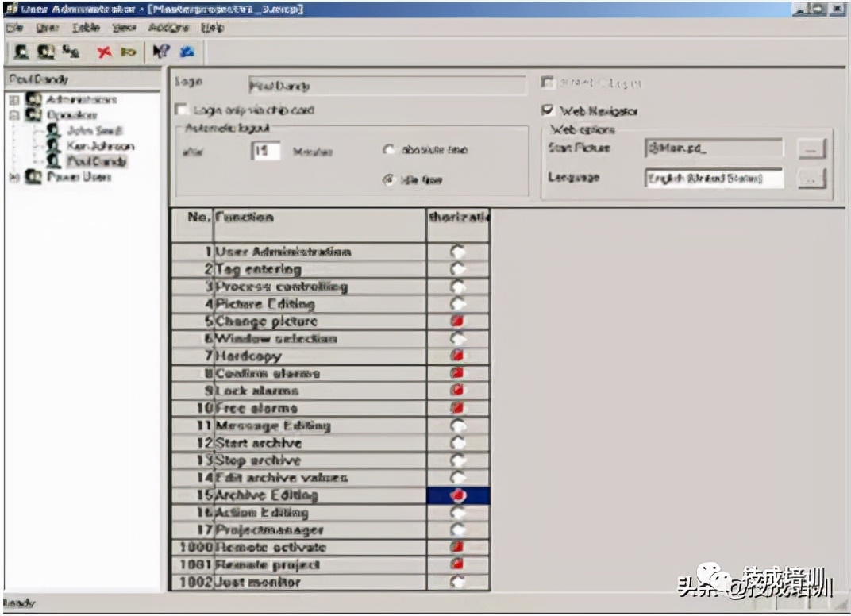Screen dimensions: 851x616
Task: Select the Power Users group label
Action: coord(79,177)
